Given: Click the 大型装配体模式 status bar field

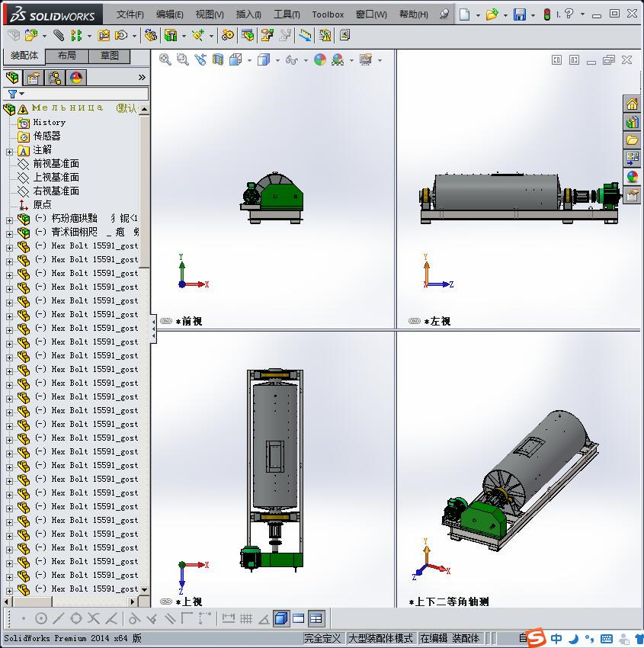Looking at the screenshot, I should coord(381,639).
